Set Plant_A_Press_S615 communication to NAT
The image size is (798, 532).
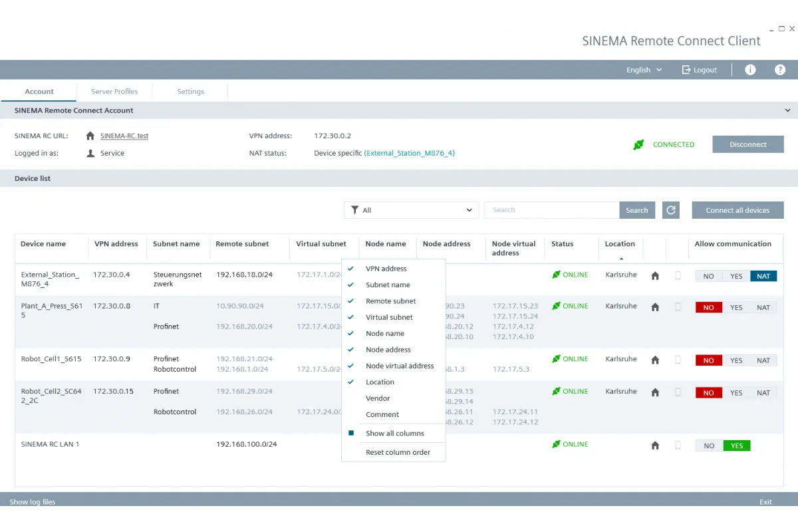[x=763, y=307]
